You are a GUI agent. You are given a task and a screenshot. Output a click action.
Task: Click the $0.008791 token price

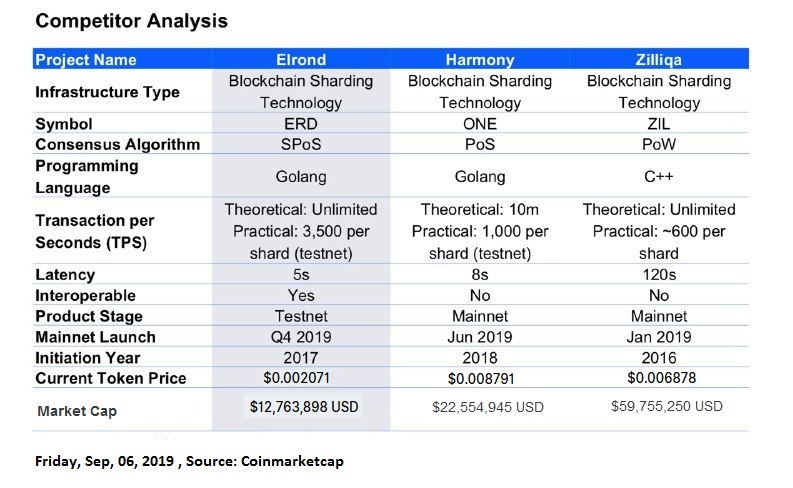pos(480,378)
